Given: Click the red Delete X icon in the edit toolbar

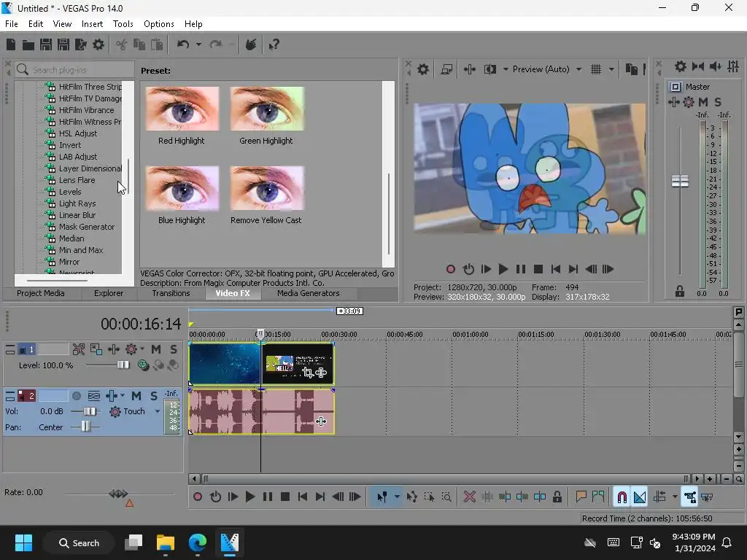Looking at the screenshot, I should point(469,497).
